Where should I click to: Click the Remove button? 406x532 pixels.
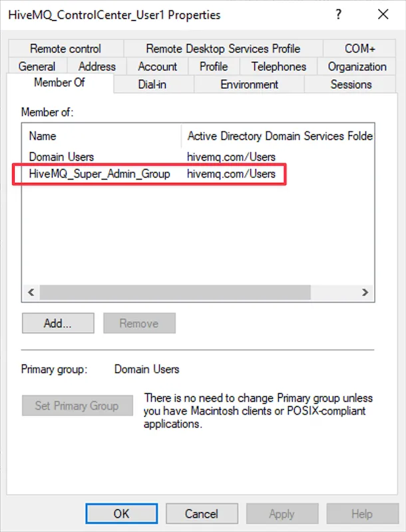pos(139,323)
